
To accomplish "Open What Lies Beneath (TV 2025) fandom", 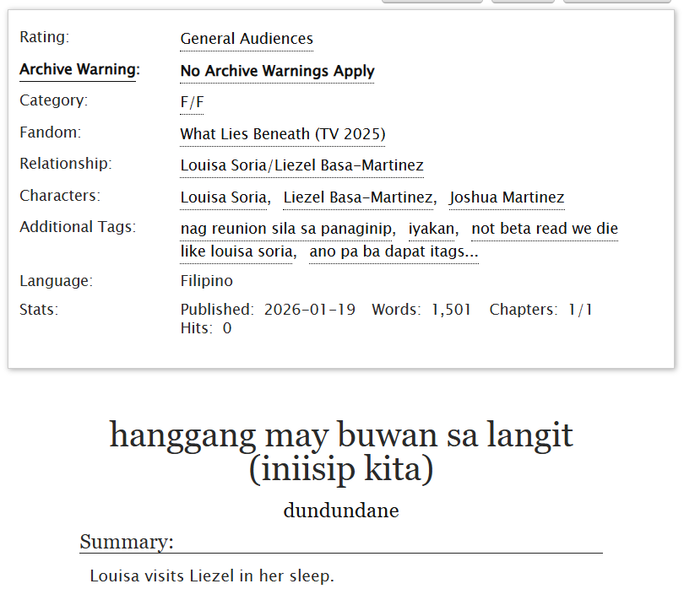I will click(283, 134).
